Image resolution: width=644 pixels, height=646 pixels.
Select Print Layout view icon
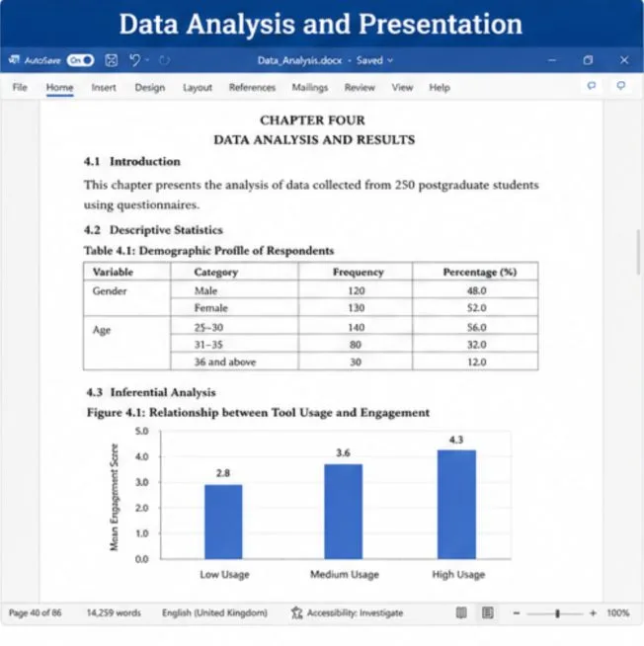[x=488, y=612]
